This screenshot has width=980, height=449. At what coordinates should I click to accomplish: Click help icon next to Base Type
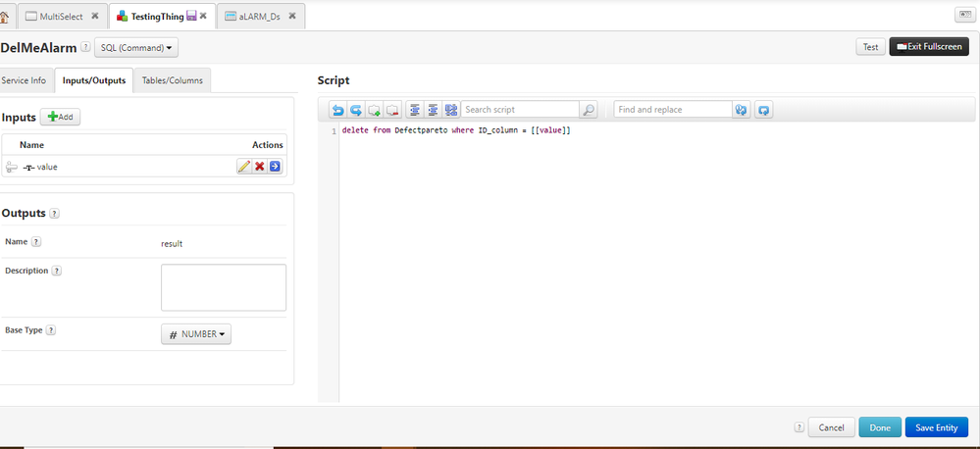point(51,330)
